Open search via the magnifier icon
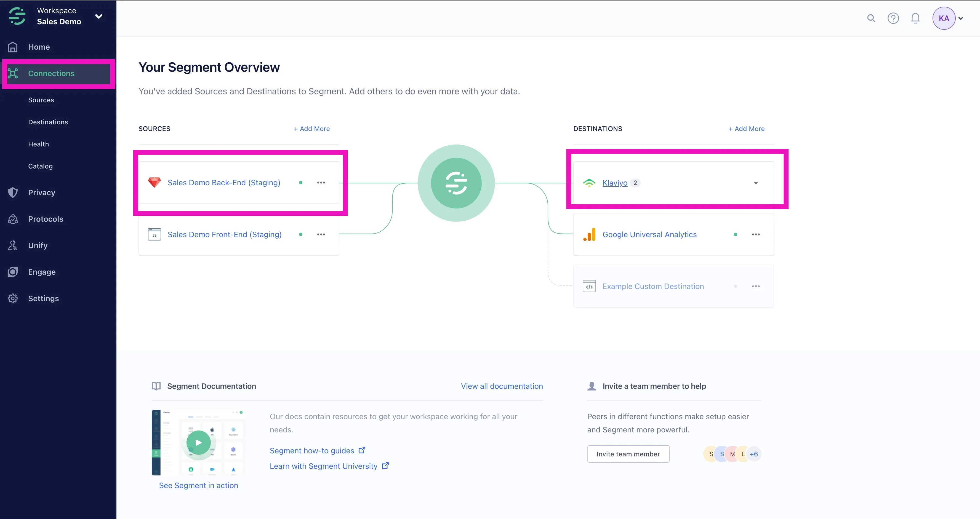This screenshot has height=519, width=980. tap(871, 18)
